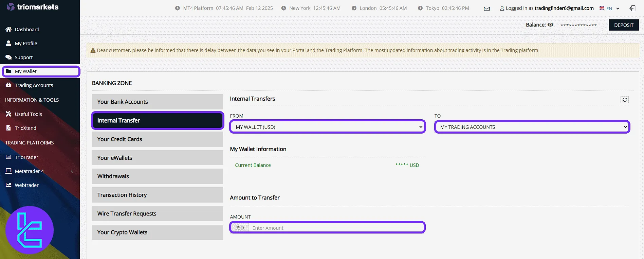Open the Withdrawals tab
Viewport: 644px width, 259px height.
pos(158,176)
